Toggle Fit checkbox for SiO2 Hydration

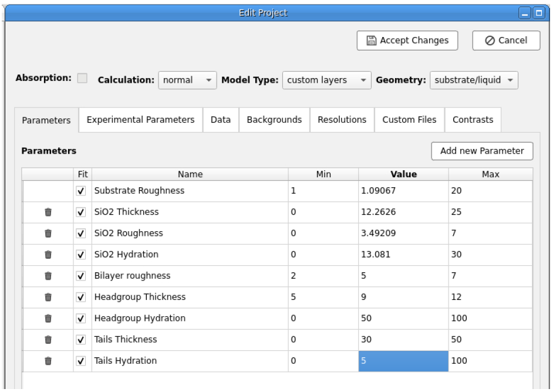81,255
